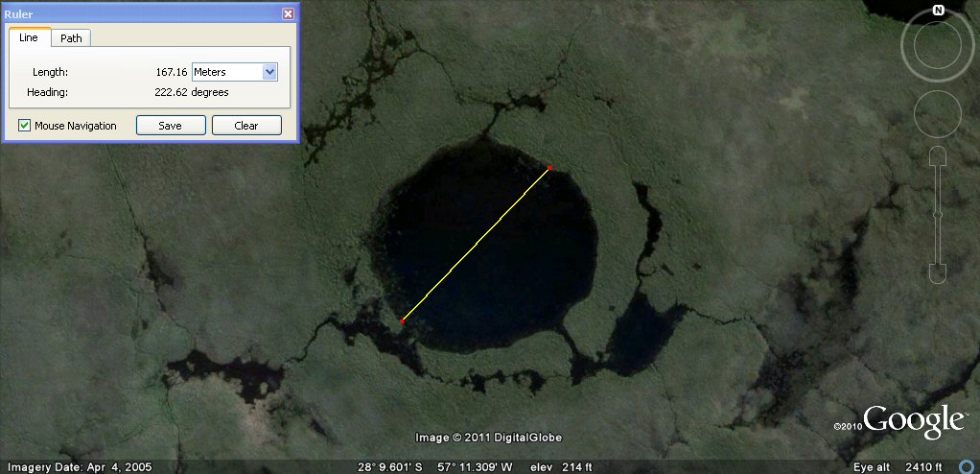This screenshot has height=474, width=980.
Task: Select the Line tab
Action: click(x=29, y=37)
